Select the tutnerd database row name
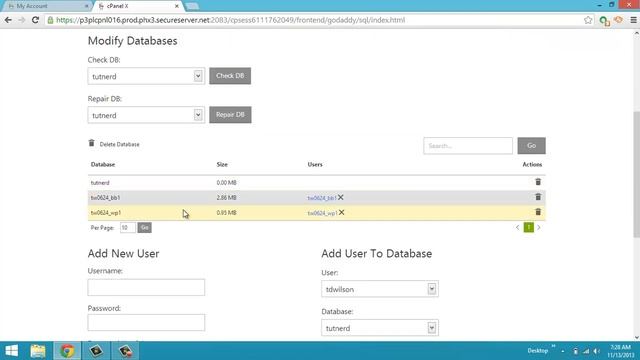The image size is (640, 360). pyautogui.click(x=100, y=182)
